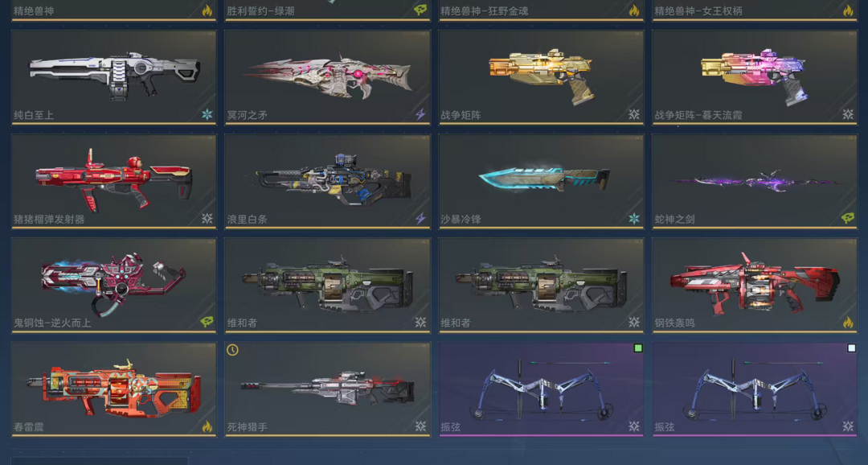Select the 蛇神之剑 purple sword skin
This screenshot has width=868, height=465.
[x=755, y=181]
